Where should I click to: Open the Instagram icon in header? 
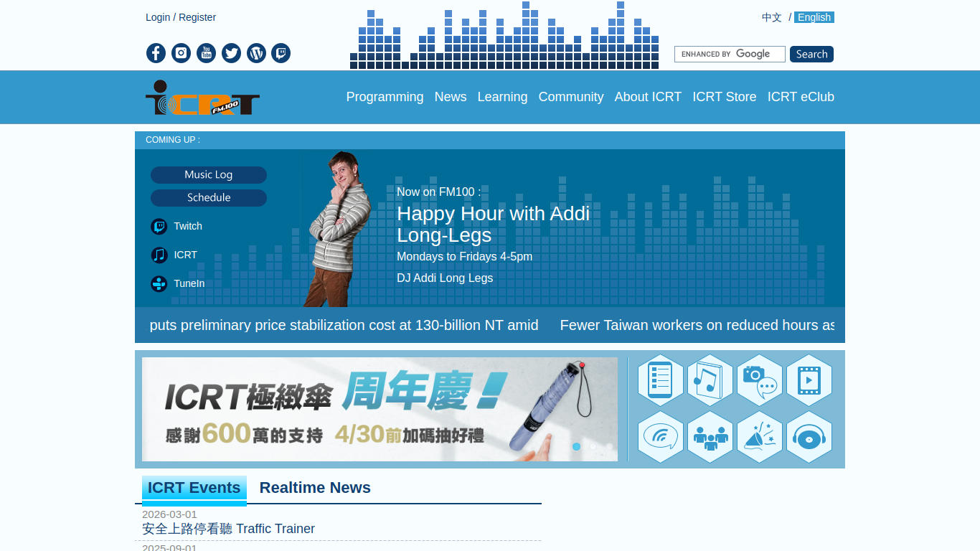(x=181, y=53)
